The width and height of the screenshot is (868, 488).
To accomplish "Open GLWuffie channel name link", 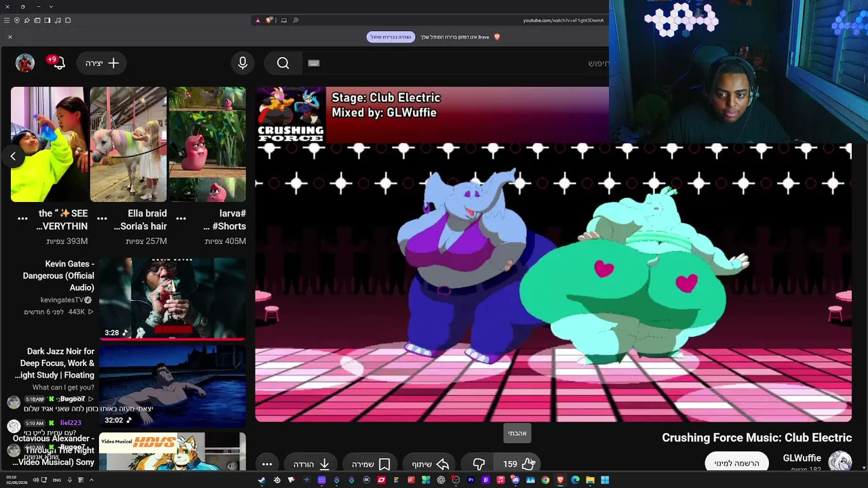I will pyautogui.click(x=802, y=458).
